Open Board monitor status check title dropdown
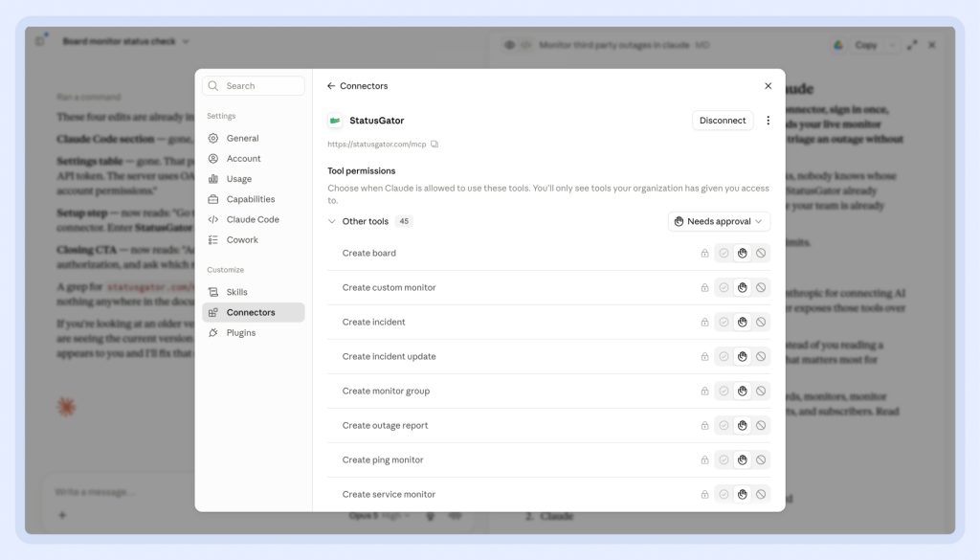Viewport: 980px width, 560px height. pos(186,42)
